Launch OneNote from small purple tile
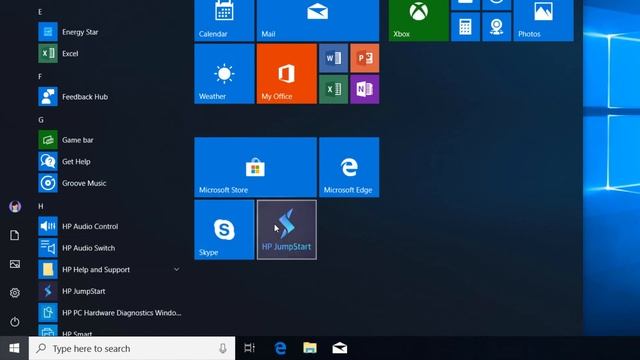 [364, 89]
